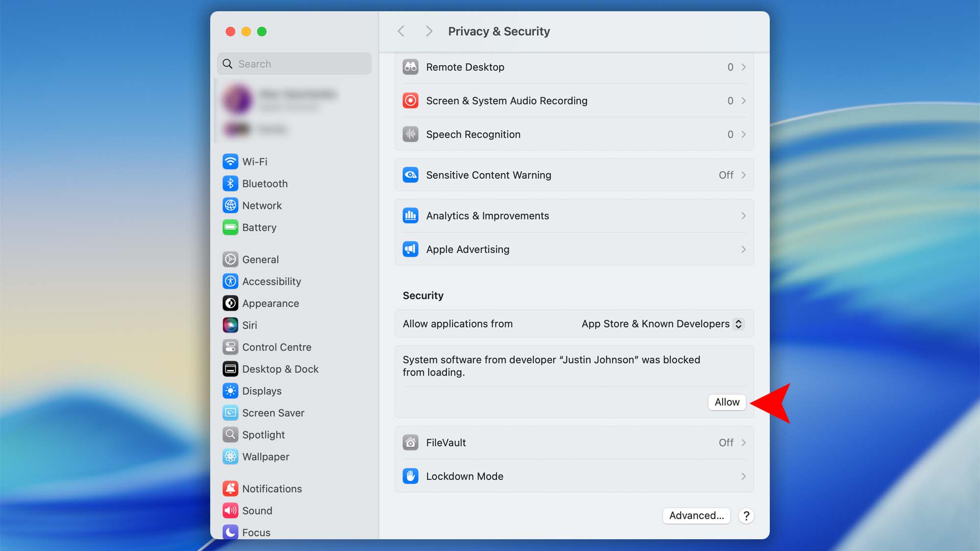Click the Remote Desktop binoculars icon
Viewport: 980px width, 551px height.
click(411, 67)
